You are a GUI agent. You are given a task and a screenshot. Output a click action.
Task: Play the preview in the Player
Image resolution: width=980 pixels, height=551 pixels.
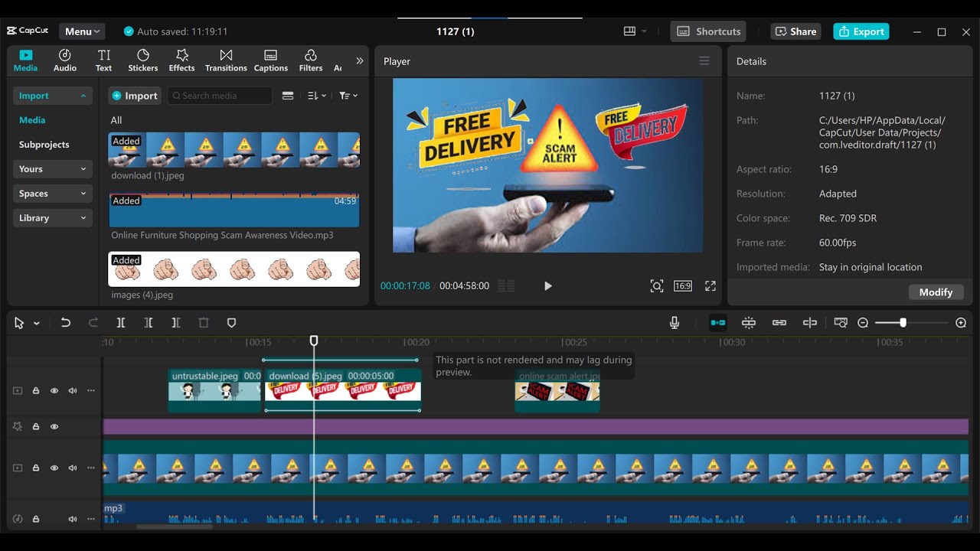(x=547, y=285)
